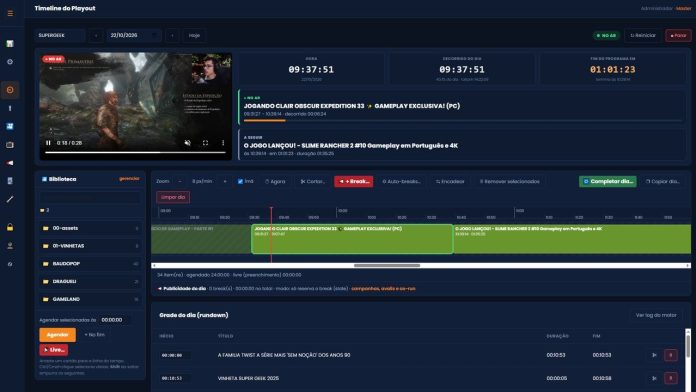696x392 pixels.
Task: Enter fullscreen on the preview video
Action: (x=205, y=143)
